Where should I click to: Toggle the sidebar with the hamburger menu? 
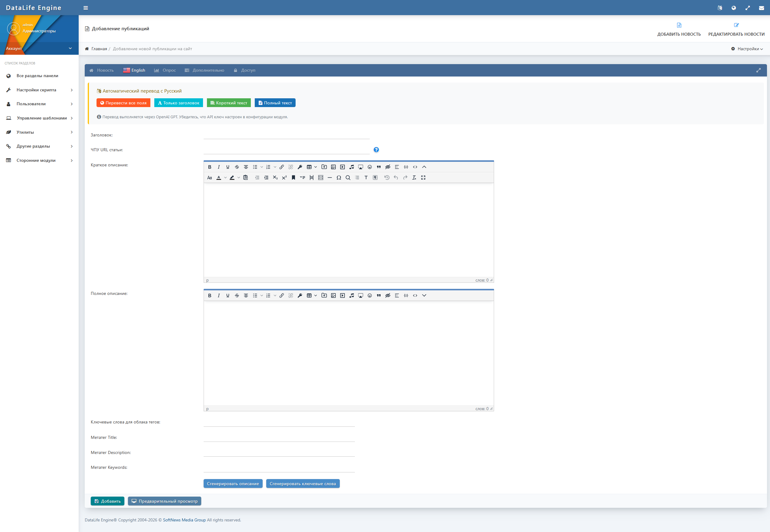[x=86, y=8]
